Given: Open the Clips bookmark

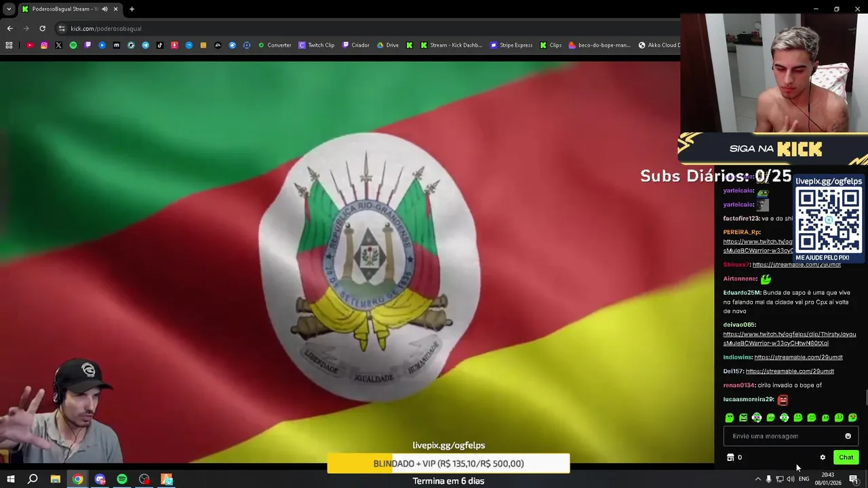Looking at the screenshot, I should [551, 45].
